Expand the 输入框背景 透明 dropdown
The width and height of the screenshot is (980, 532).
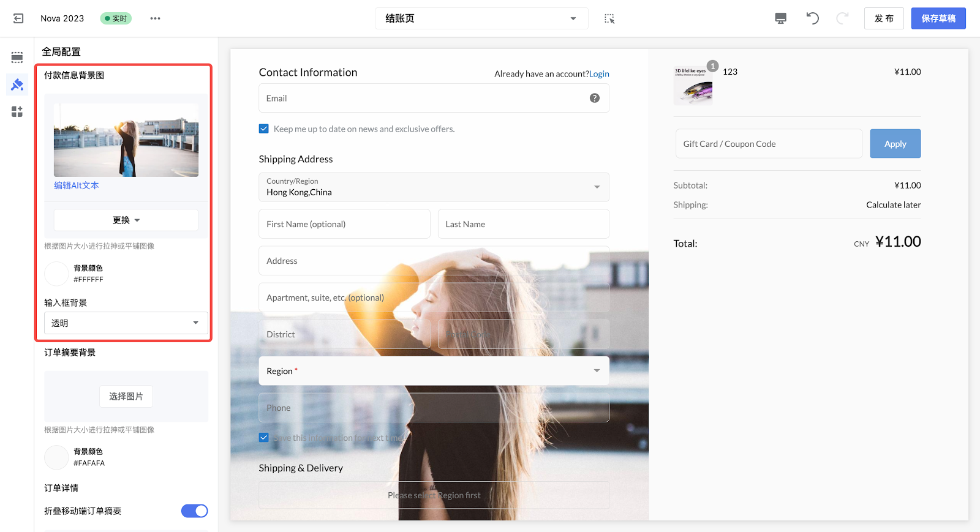click(x=126, y=323)
